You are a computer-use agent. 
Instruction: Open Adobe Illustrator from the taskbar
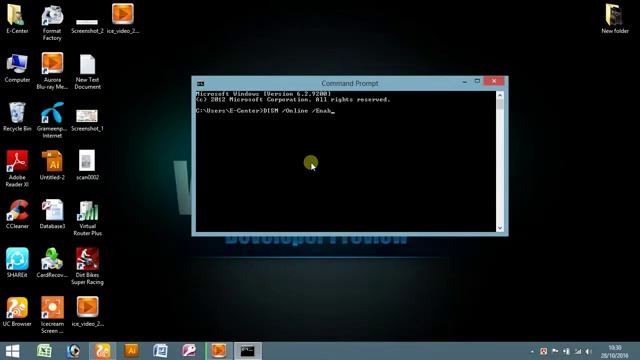131,351
